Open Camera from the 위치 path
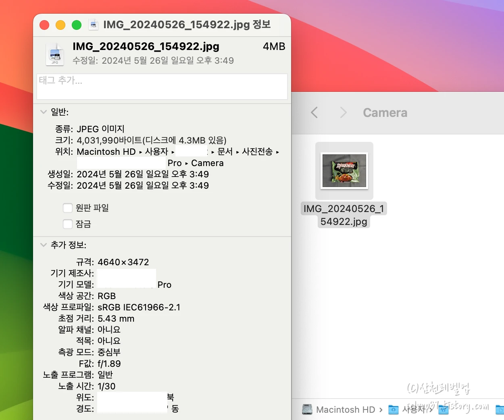The image size is (504, 420). click(207, 163)
